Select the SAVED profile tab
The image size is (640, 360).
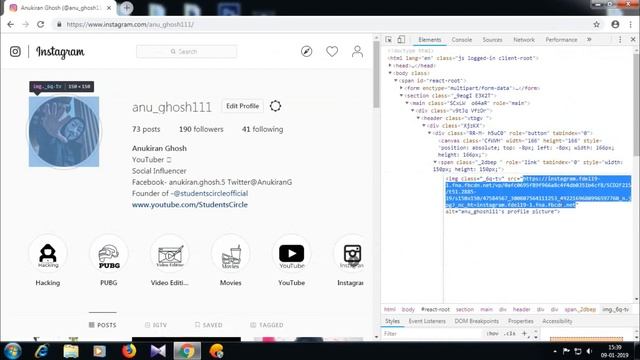[209, 325]
